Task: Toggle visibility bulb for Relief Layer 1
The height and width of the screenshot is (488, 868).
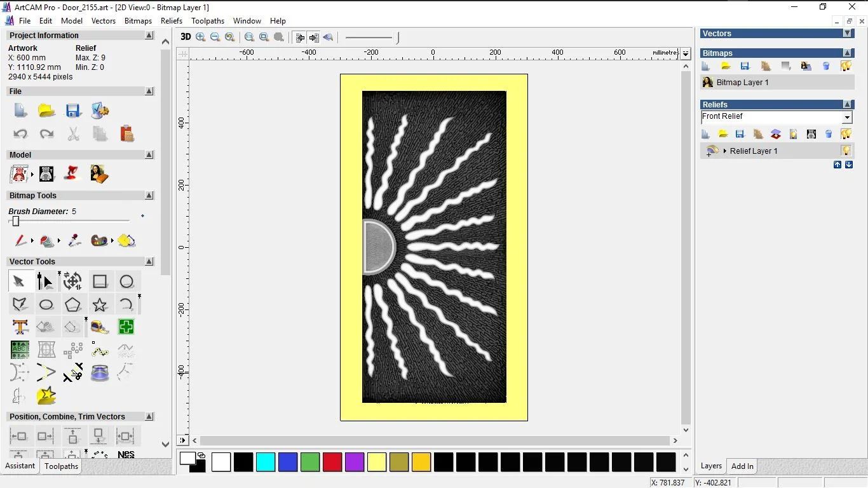Action: (x=846, y=151)
